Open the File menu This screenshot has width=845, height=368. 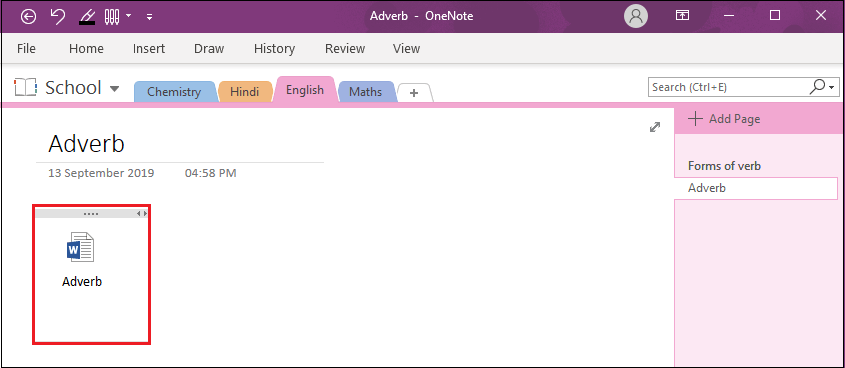point(26,48)
